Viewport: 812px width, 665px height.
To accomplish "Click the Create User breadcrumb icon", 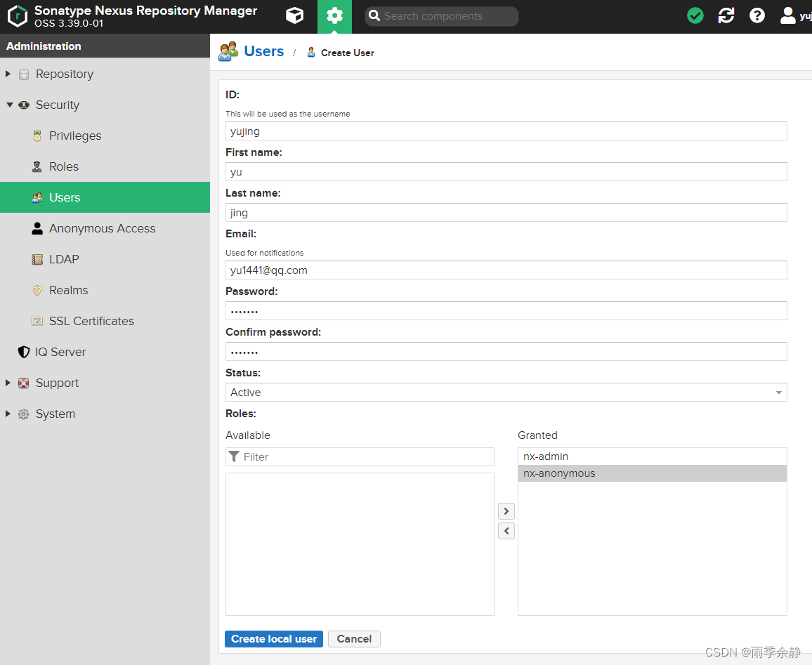I will (311, 52).
